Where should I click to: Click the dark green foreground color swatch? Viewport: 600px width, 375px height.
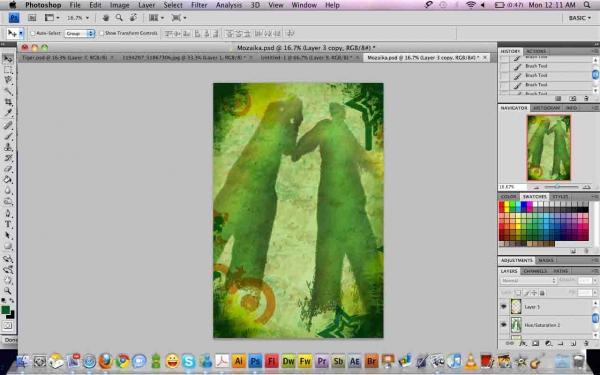coord(5,310)
